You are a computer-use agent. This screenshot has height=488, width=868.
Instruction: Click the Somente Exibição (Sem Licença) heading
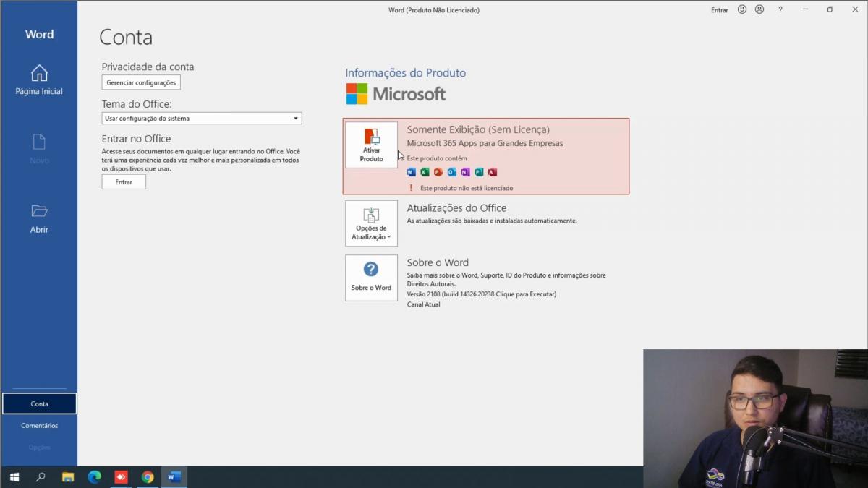click(478, 129)
